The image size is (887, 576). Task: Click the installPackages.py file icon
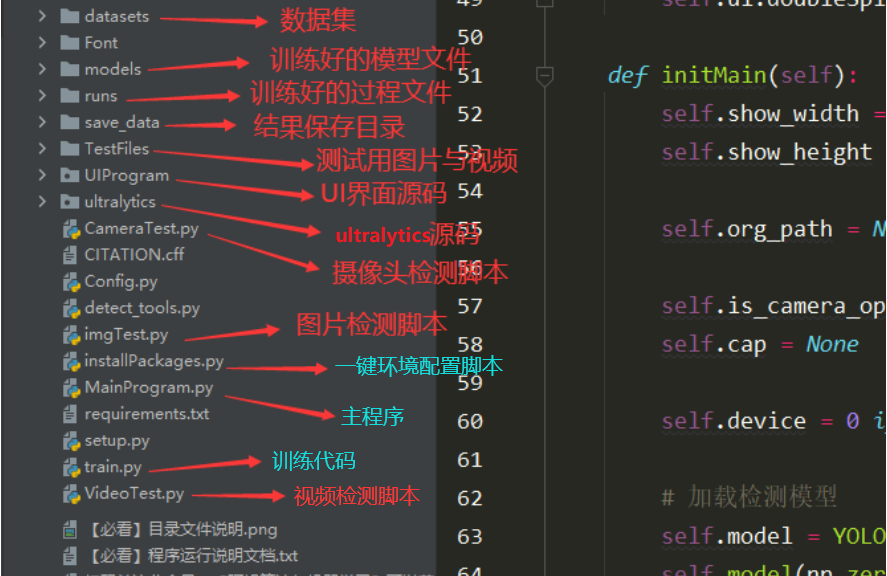tap(70, 360)
